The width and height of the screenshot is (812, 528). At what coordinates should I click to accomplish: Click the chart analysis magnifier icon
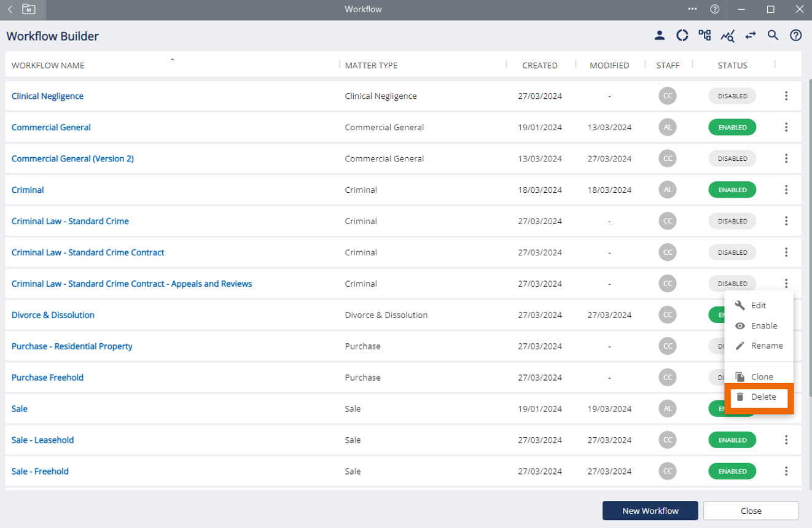click(x=728, y=36)
